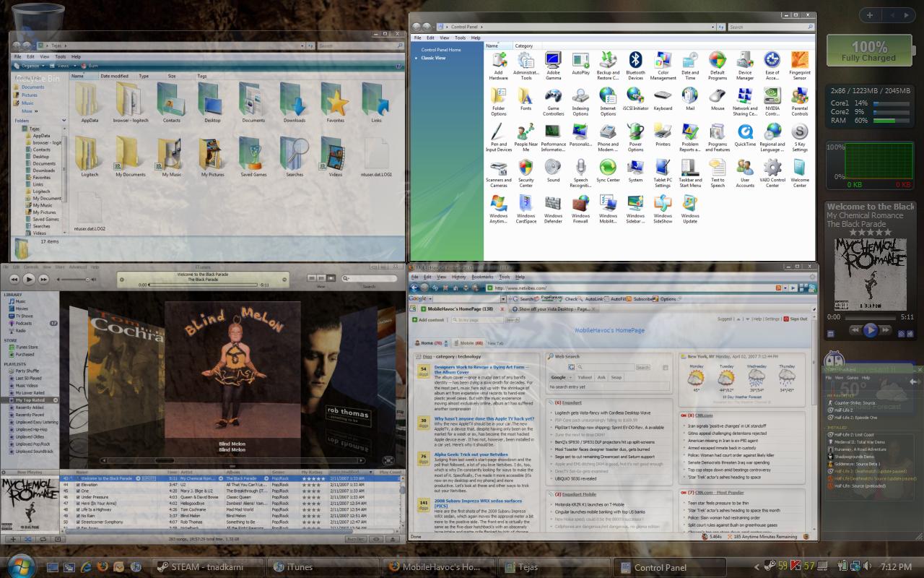Click Control Panel Home link

pos(441,50)
